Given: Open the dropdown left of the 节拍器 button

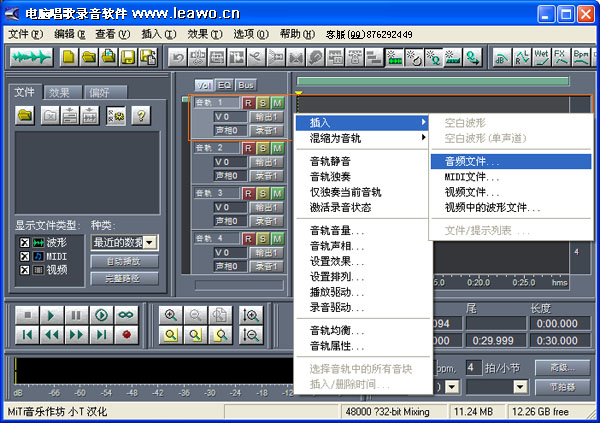Looking at the screenshot, I should [x=520, y=387].
